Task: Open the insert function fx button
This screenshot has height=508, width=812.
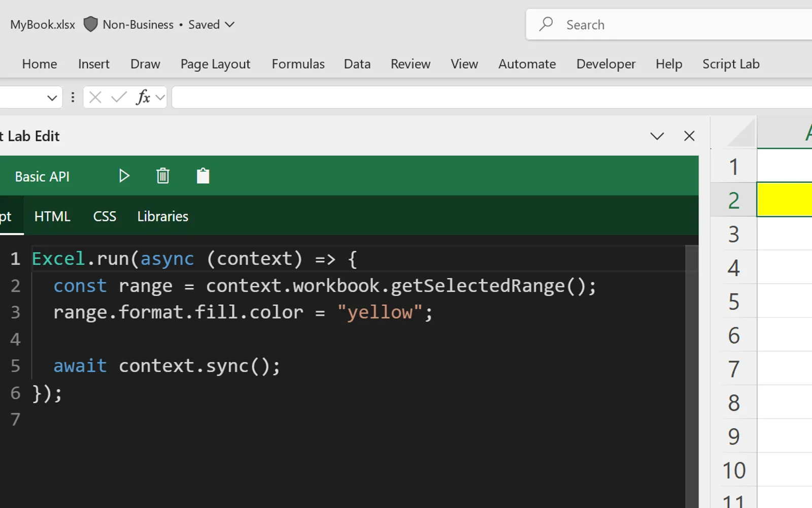Action: (143, 97)
